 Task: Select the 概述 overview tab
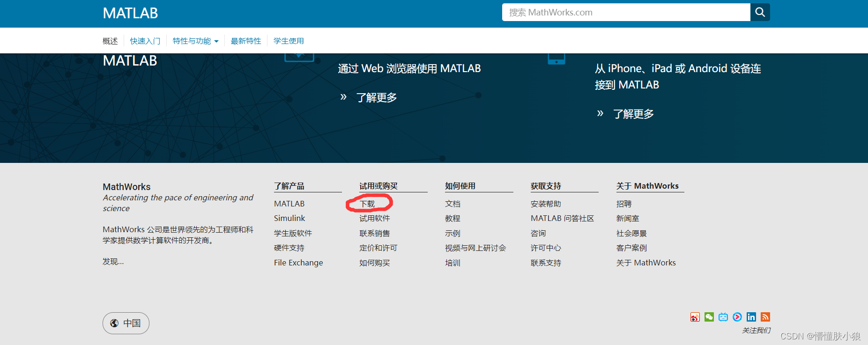click(110, 41)
